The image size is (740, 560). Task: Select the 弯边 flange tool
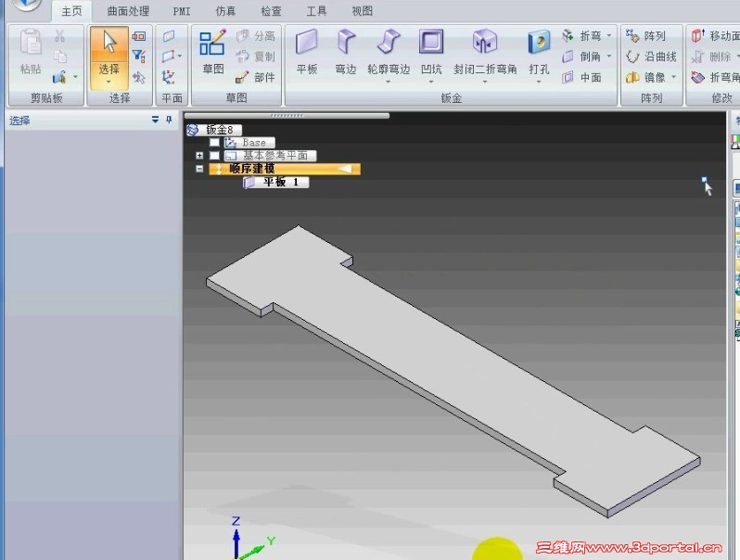pos(346,51)
